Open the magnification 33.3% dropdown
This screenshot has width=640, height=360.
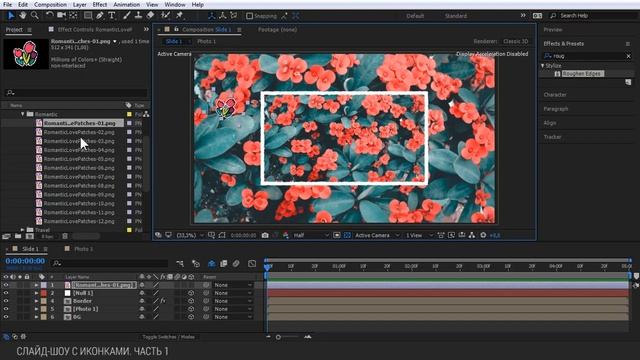click(190, 235)
